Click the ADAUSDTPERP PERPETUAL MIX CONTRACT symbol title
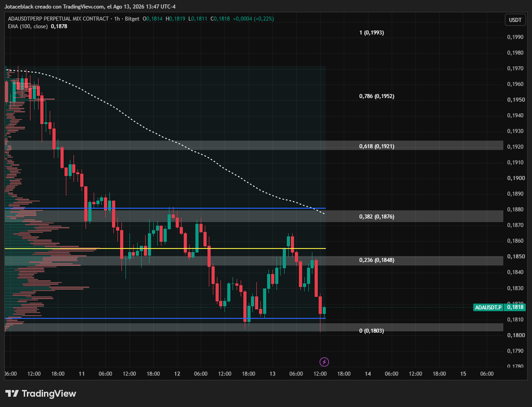 58,19
